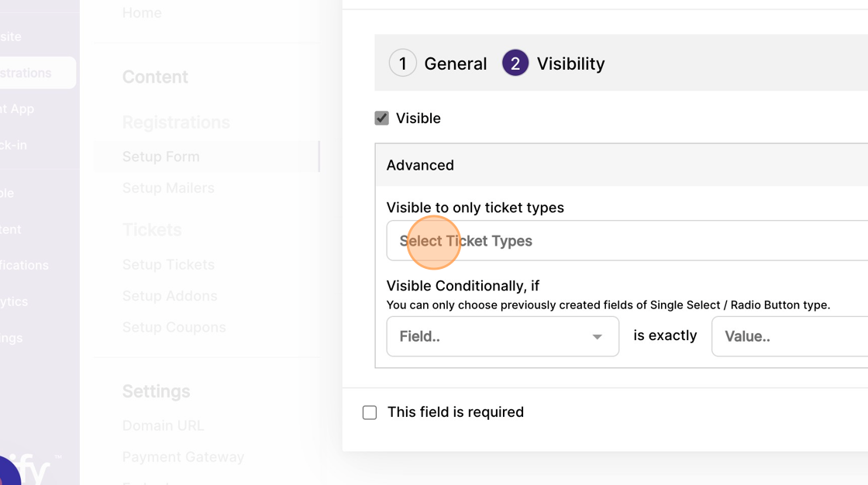The width and height of the screenshot is (868, 485).
Task: Check This field is required
Action: 369,412
